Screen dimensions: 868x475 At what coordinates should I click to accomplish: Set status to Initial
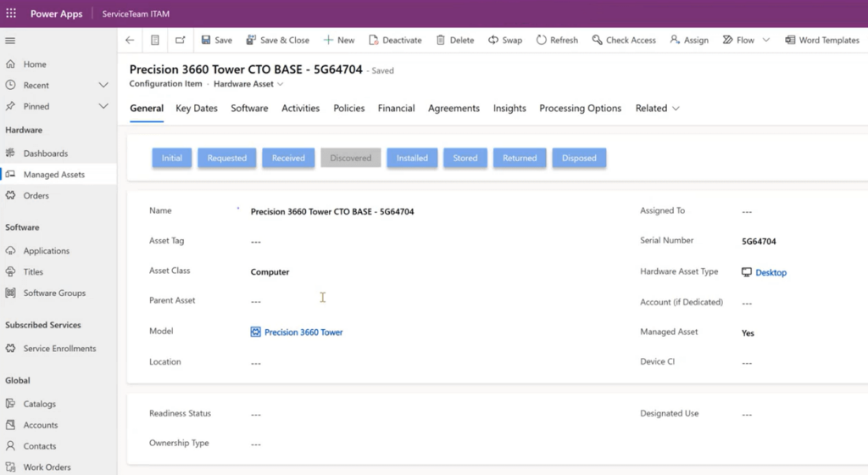click(171, 158)
